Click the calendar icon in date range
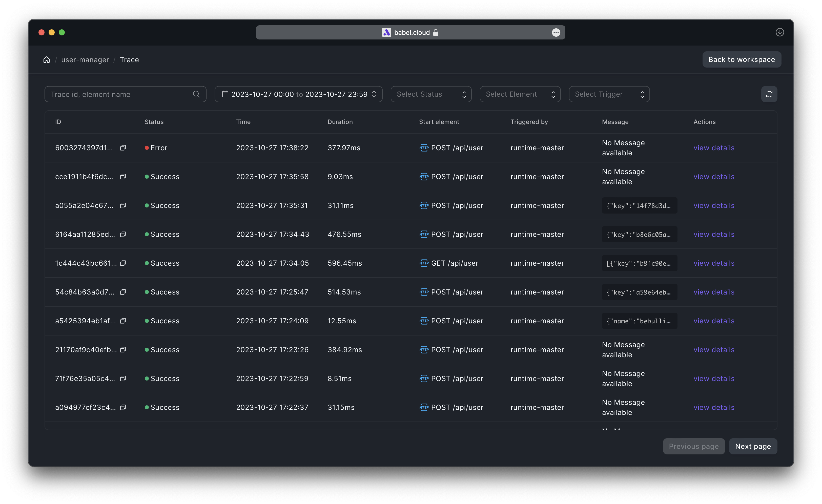Screen dimensions: 822x504 tap(225, 94)
